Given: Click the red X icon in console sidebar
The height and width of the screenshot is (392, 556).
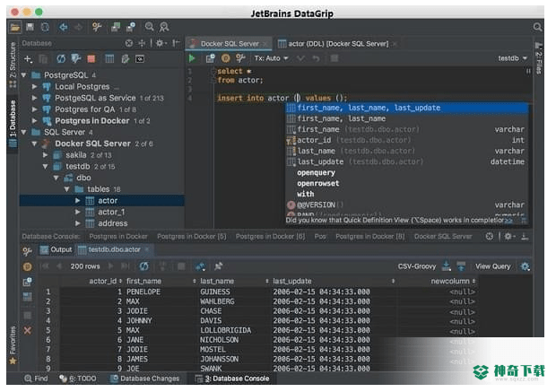Looking at the screenshot, I should [x=27, y=331].
